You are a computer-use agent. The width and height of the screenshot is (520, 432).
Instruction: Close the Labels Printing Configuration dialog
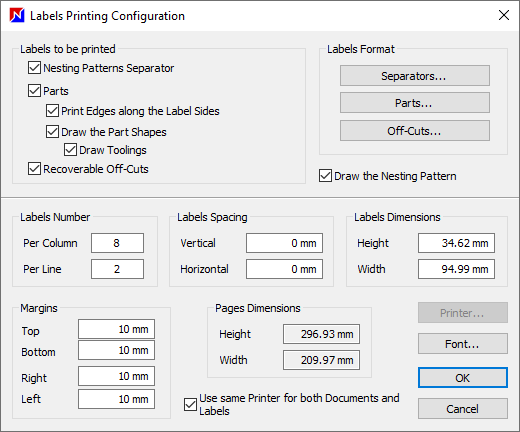coord(504,15)
